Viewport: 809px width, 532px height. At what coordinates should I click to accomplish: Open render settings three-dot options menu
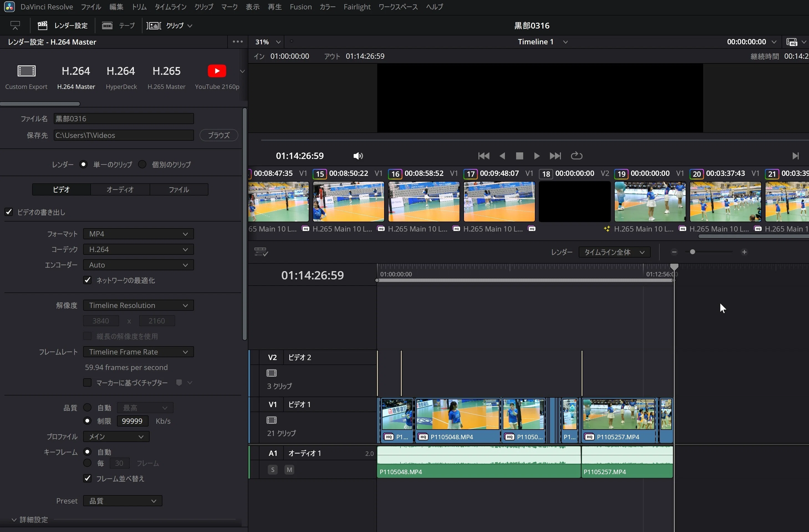238,42
